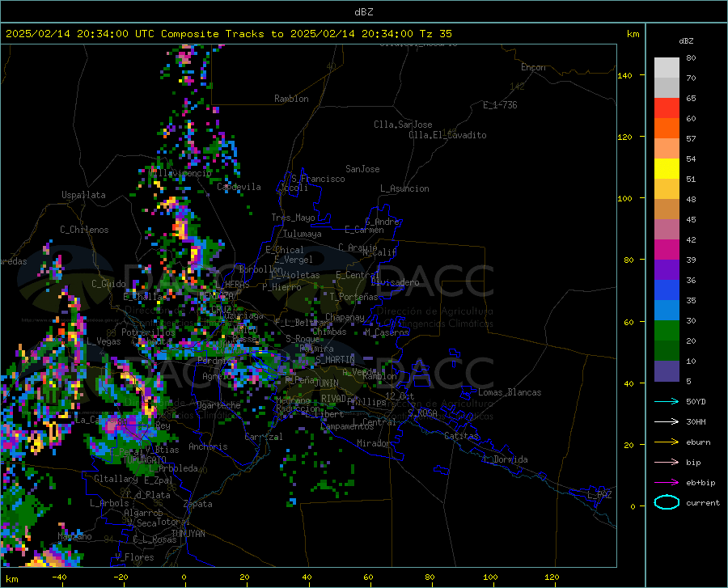Click the pink bip arrow icon
Screen dimensions: 728x588
click(x=667, y=463)
